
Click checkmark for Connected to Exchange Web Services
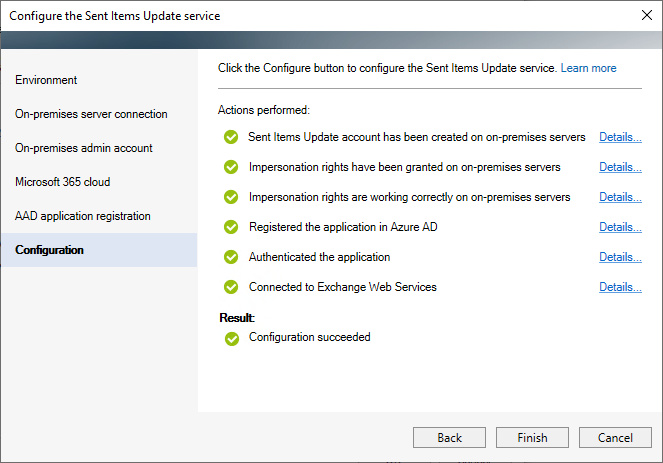tap(231, 287)
